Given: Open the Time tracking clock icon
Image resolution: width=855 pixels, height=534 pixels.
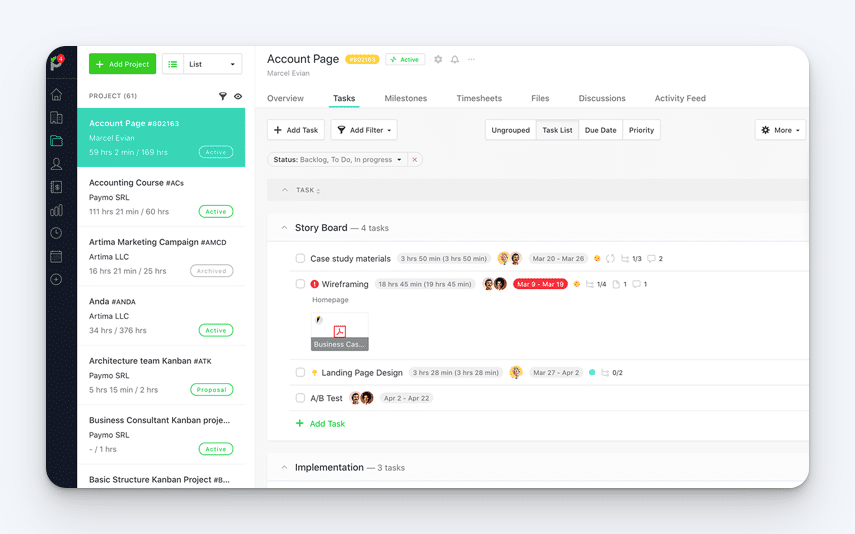Looking at the screenshot, I should [x=56, y=233].
